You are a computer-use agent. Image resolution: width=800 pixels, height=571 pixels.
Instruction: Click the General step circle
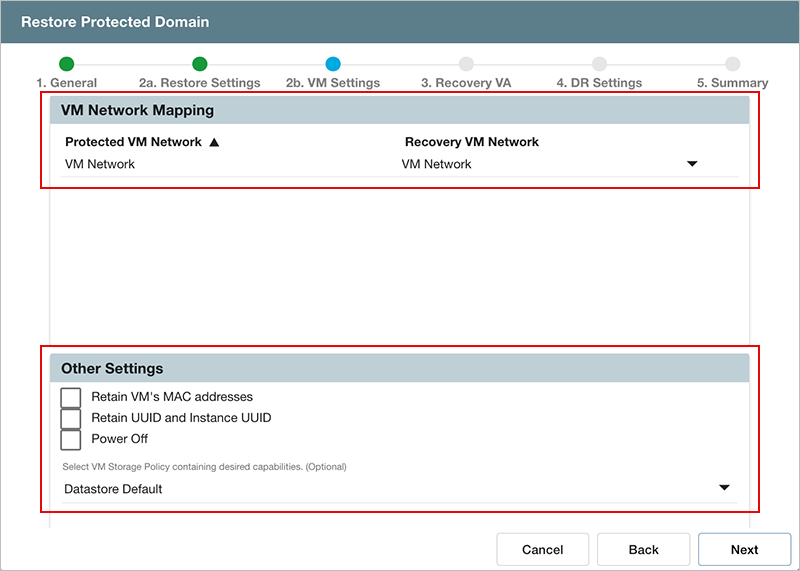(x=67, y=64)
